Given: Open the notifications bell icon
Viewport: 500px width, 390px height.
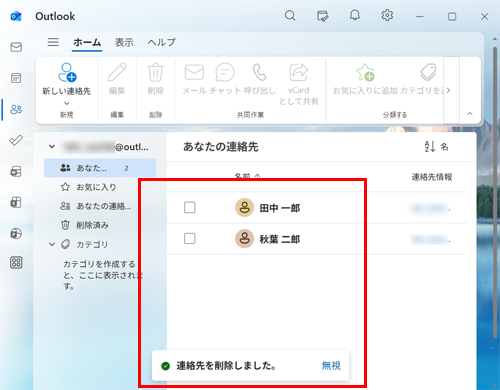Looking at the screenshot, I should pyautogui.click(x=355, y=15).
